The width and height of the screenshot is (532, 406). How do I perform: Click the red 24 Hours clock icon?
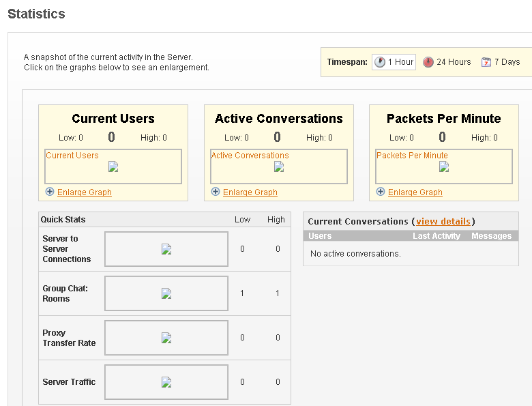tap(428, 62)
